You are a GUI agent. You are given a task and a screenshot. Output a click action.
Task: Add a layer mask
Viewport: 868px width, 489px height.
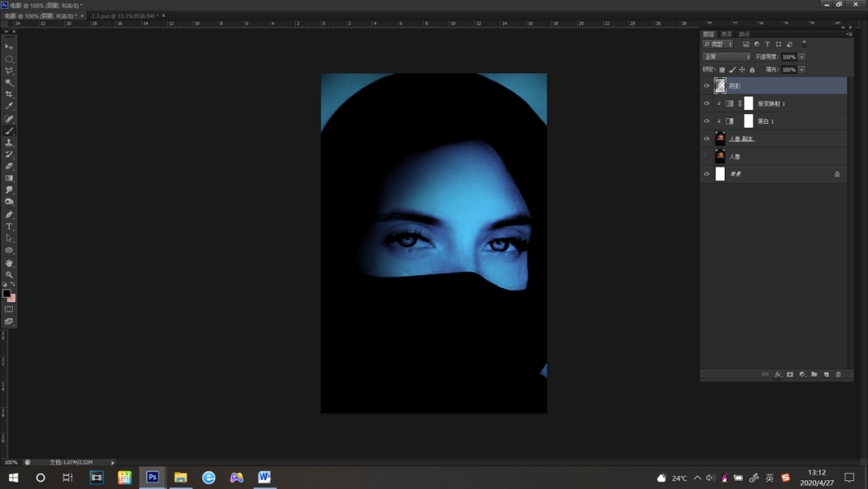coord(790,374)
